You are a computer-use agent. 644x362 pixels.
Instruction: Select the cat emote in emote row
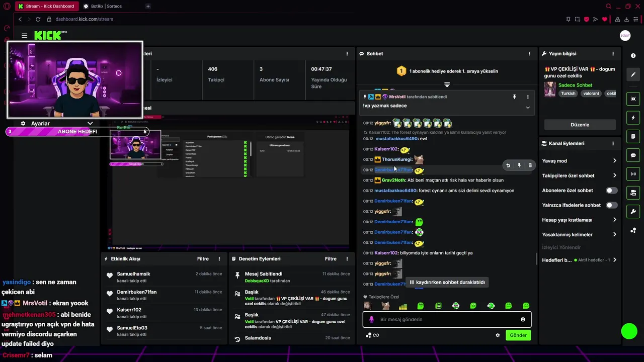click(385, 306)
